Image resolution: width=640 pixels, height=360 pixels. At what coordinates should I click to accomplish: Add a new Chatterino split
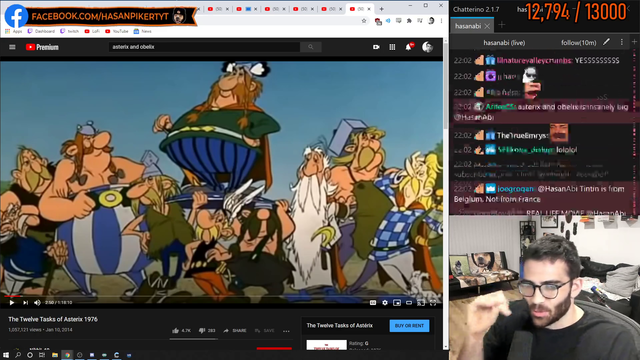point(634,42)
